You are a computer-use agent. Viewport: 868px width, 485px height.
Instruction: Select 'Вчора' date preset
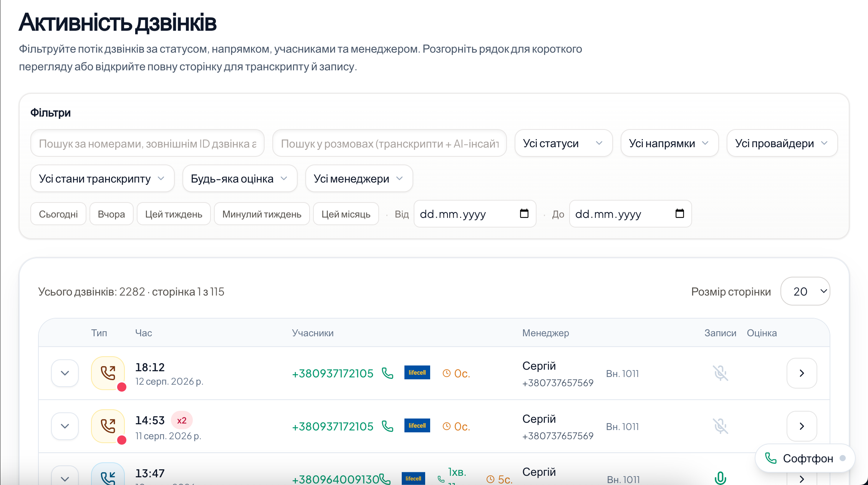point(111,214)
